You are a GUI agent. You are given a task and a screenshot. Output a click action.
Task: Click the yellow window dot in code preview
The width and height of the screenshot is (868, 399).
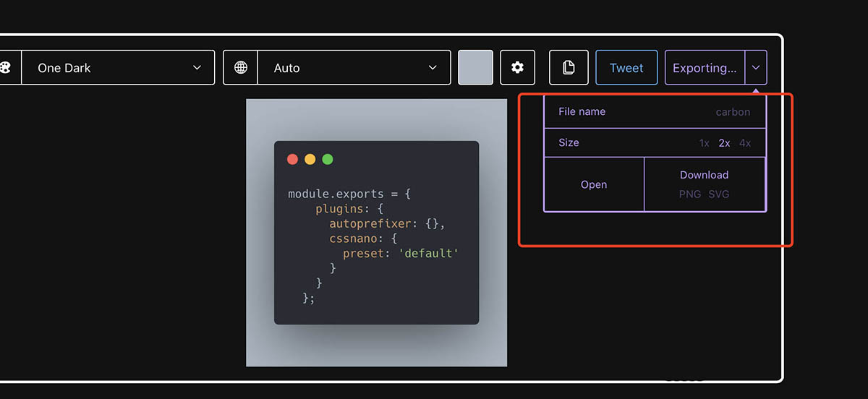click(x=310, y=159)
